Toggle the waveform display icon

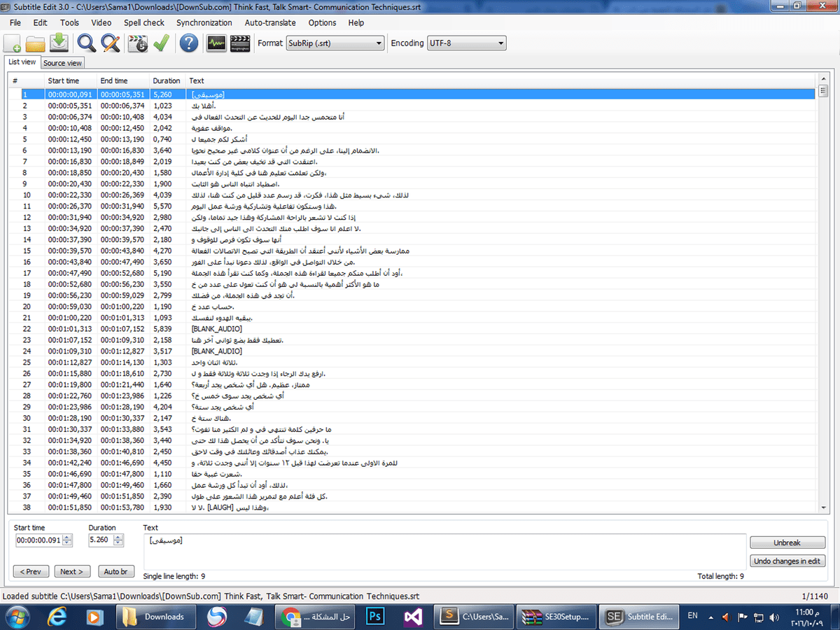tap(216, 43)
